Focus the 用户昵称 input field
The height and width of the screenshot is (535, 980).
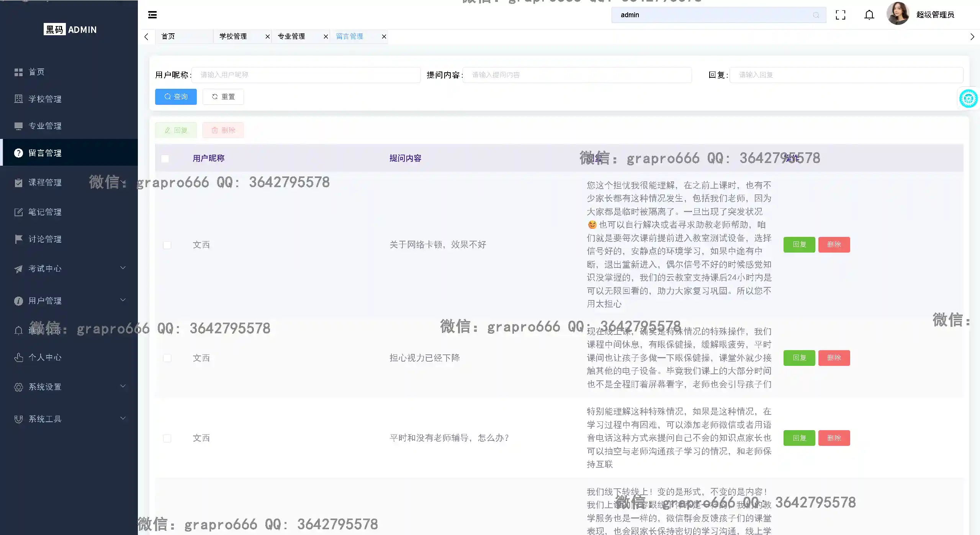point(306,75)
